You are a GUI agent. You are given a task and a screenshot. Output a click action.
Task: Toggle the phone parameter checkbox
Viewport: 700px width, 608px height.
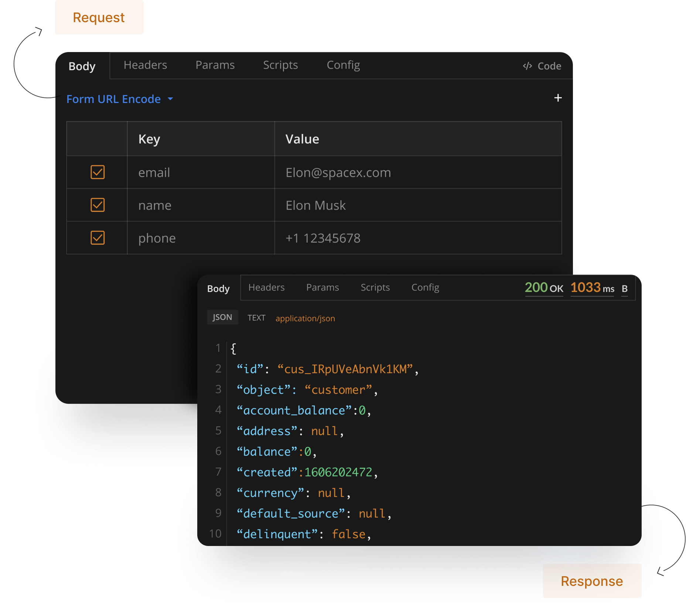tap(97, 238)
